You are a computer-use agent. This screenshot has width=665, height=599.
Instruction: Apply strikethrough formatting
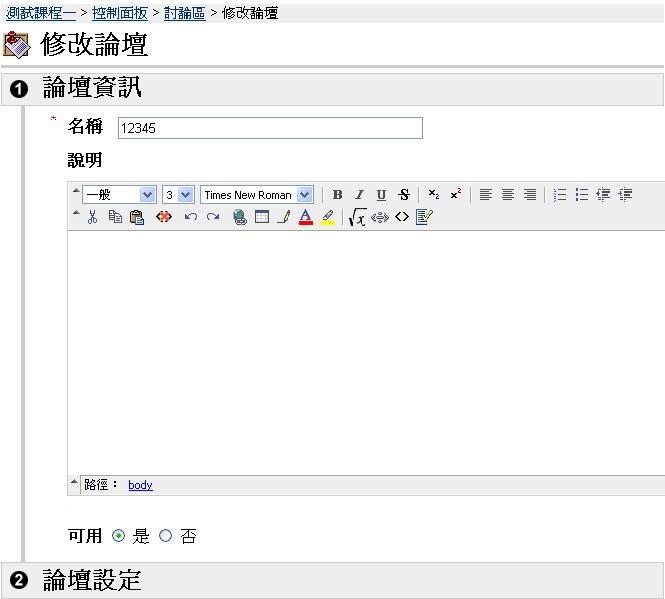click(404, 195)
